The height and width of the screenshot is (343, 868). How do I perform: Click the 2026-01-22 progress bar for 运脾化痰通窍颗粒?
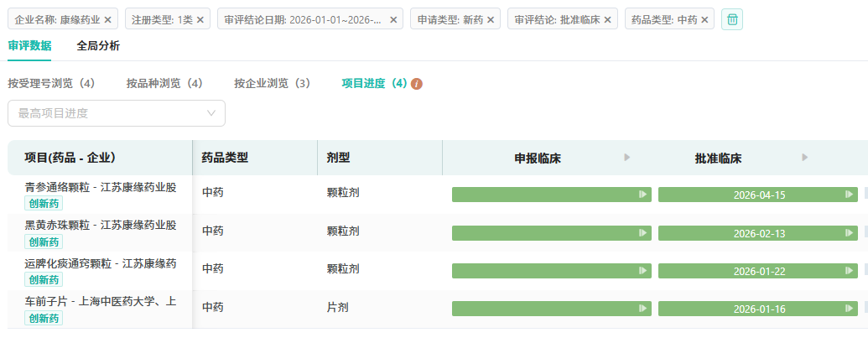(x=758, y=271)
